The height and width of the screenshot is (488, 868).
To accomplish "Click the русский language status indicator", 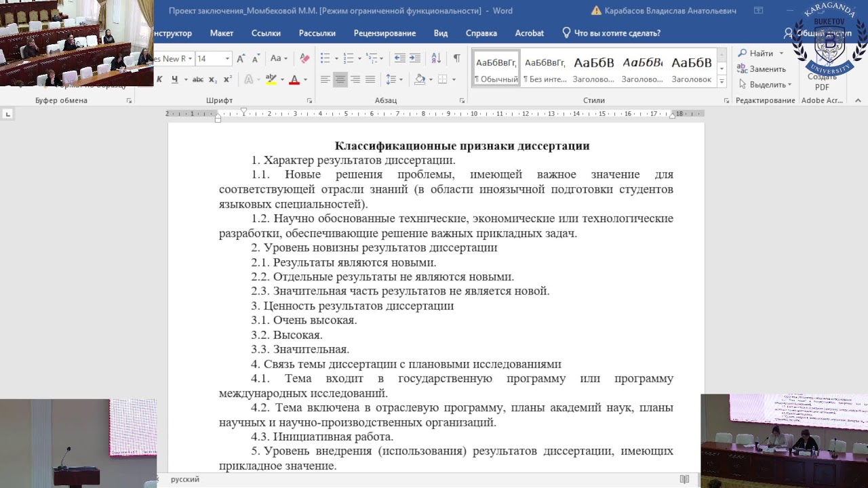I will (185, 479).
